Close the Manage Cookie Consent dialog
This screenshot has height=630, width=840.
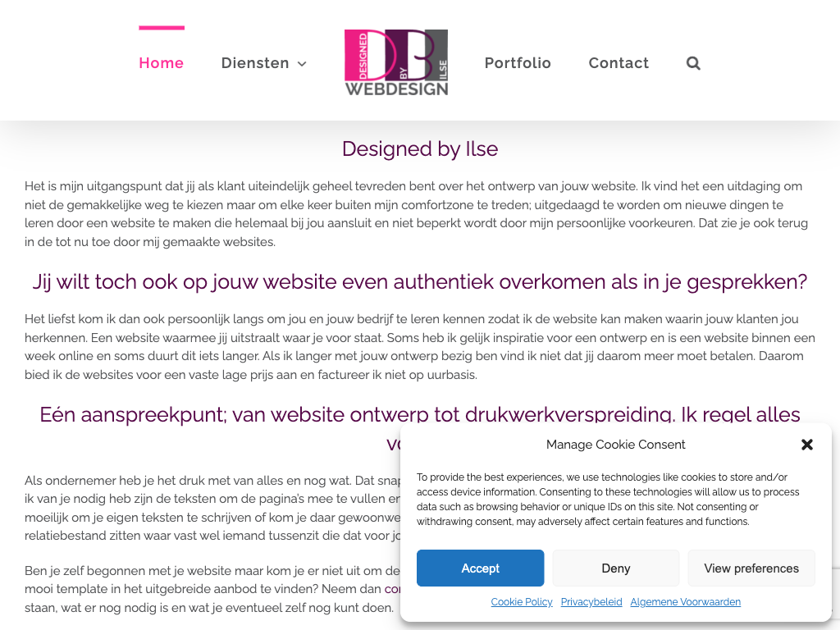807,445
